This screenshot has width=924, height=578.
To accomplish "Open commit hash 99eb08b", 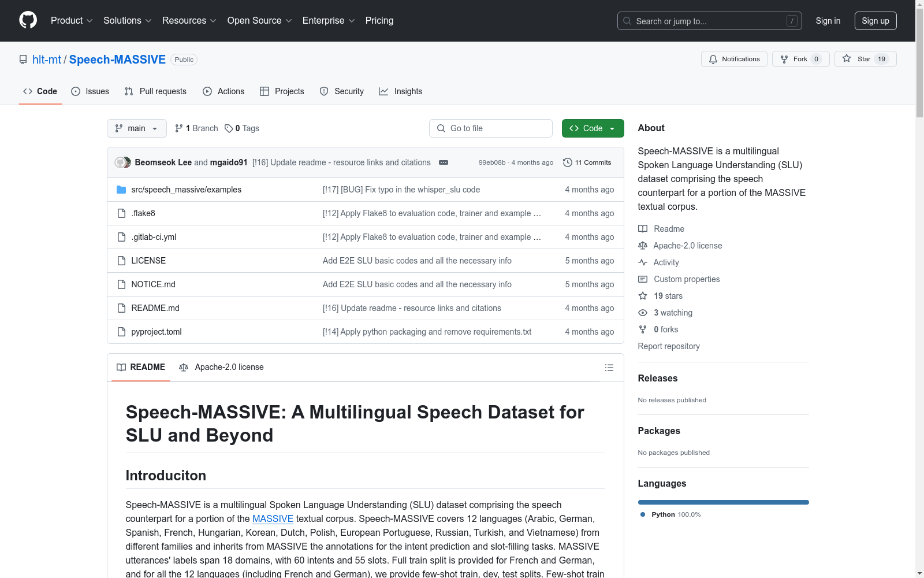I will [492, 162].
